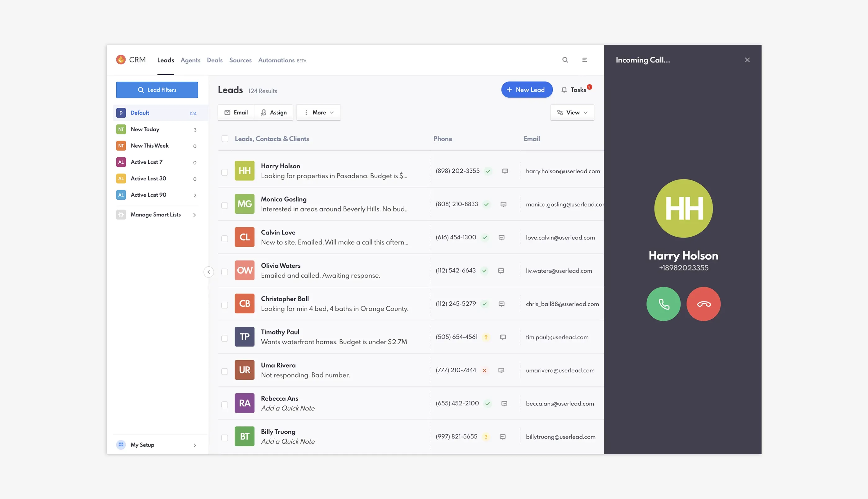Viewport: 868px width, 499px height.
Task: Click the New Lead button
Action: [527, 89]
